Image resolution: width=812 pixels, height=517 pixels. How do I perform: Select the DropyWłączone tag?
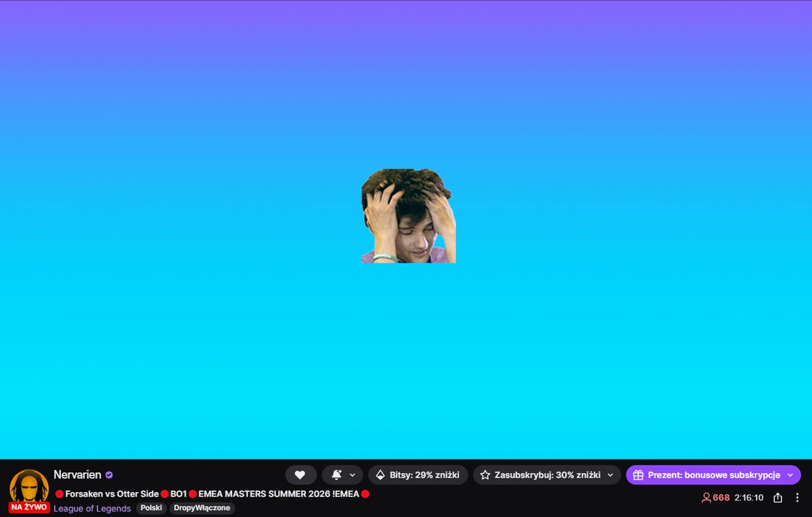(x=202, y=508)
